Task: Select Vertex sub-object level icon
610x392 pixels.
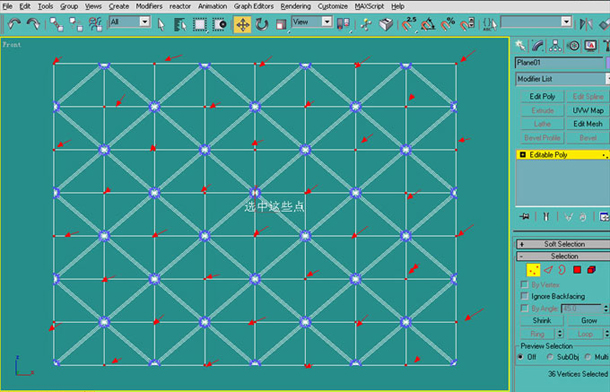Action: pyautogui.click(x=533, y=270)
